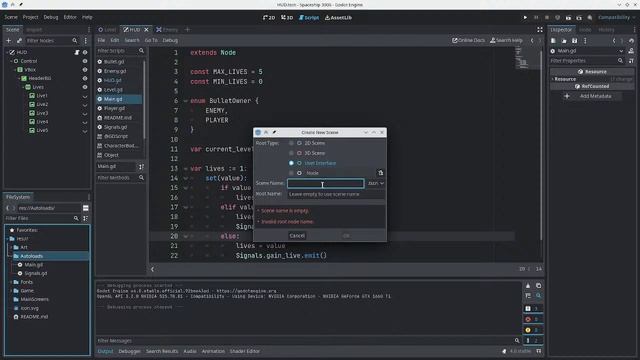Toggle visibility of HUD node
This screenshot has height=360, width=640.
[85, 52]
